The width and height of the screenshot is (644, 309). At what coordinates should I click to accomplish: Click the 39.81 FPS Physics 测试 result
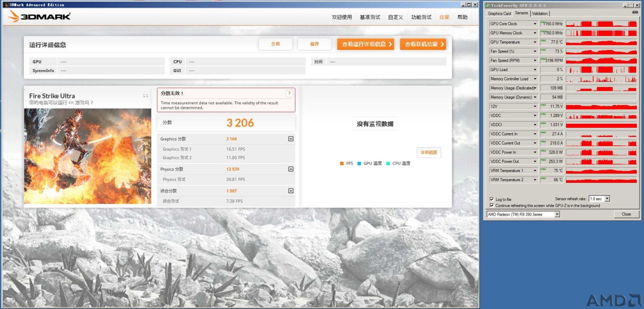coord(236,180)
